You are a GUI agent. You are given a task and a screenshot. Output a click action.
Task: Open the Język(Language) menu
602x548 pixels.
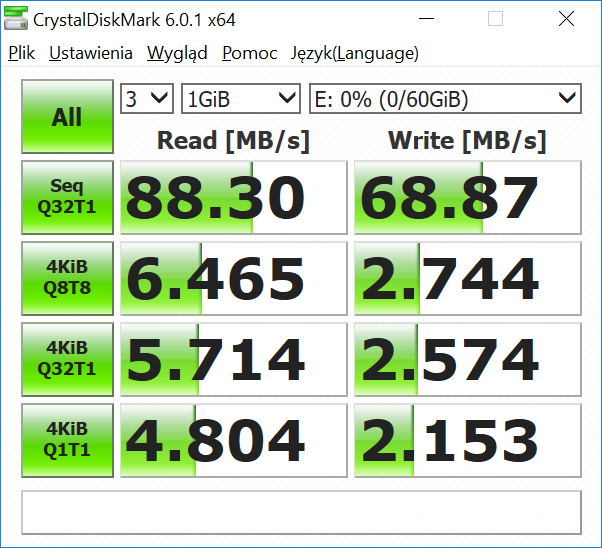354,53
